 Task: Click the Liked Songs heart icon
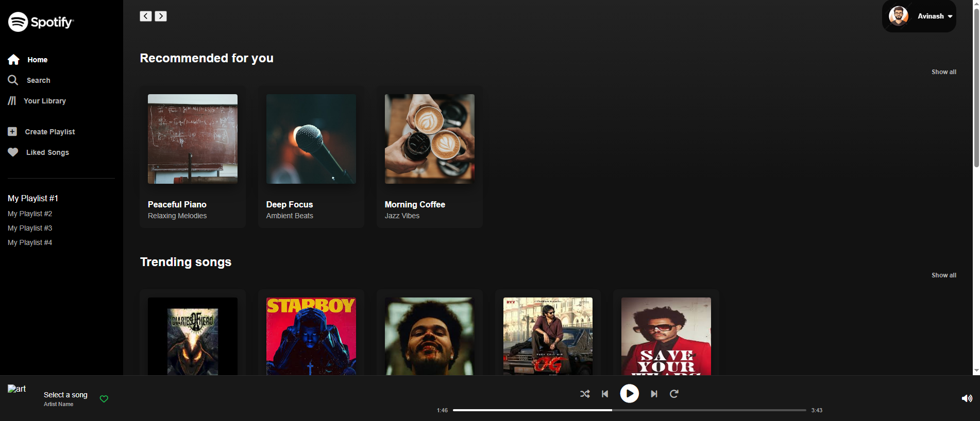[x=13, y=152]
